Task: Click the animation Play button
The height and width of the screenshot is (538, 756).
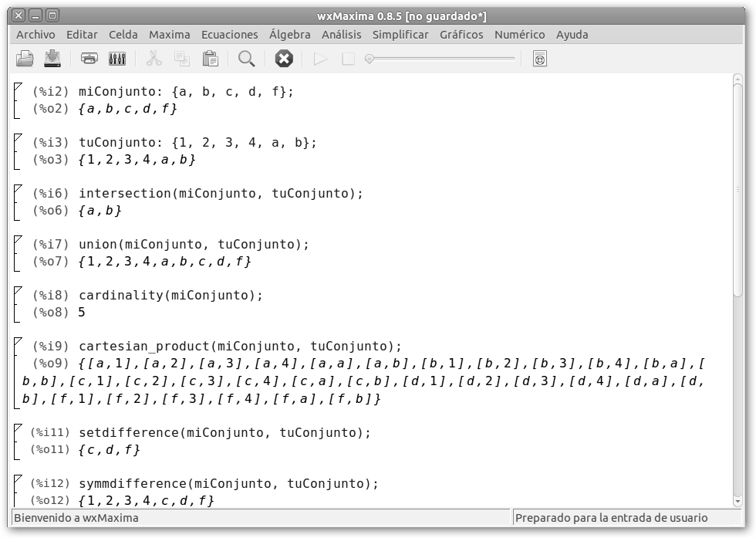Action: (321, 59)
